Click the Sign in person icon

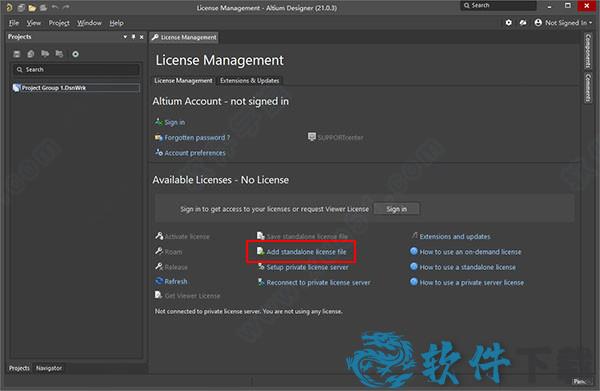pos(158,122)
